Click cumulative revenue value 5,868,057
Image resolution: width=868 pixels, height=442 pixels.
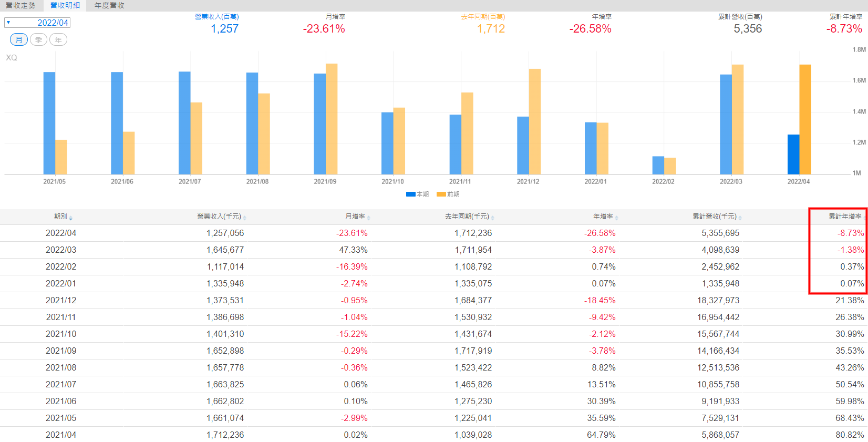[720, 435]
